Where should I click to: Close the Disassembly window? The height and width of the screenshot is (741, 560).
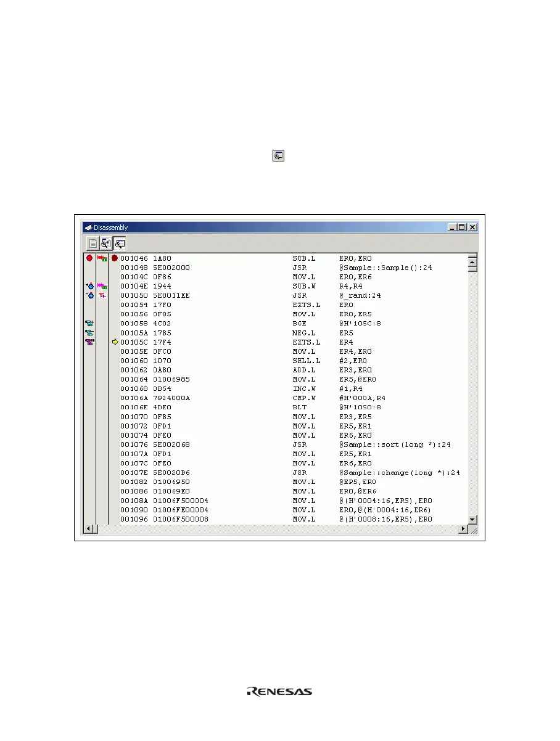point(473,227)
